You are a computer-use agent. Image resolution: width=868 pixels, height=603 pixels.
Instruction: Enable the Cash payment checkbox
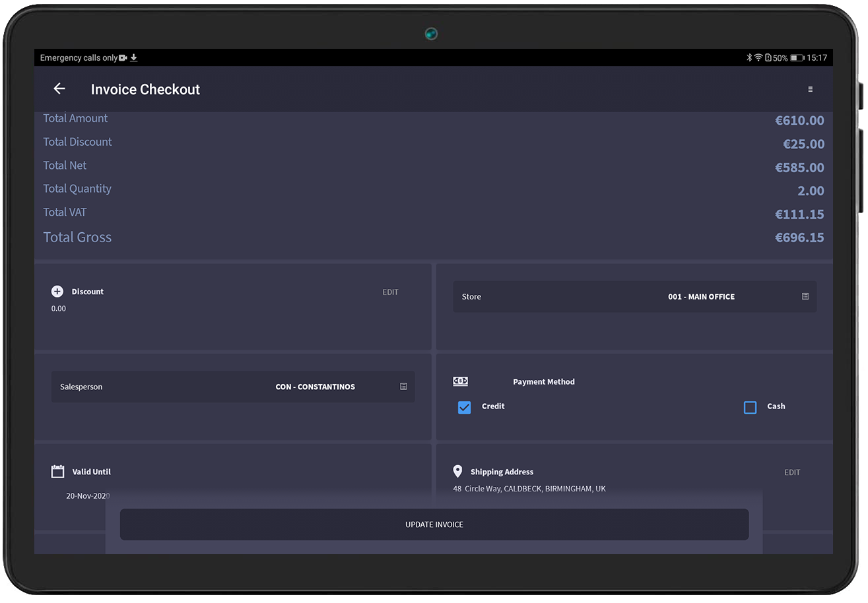click(750, 407)
